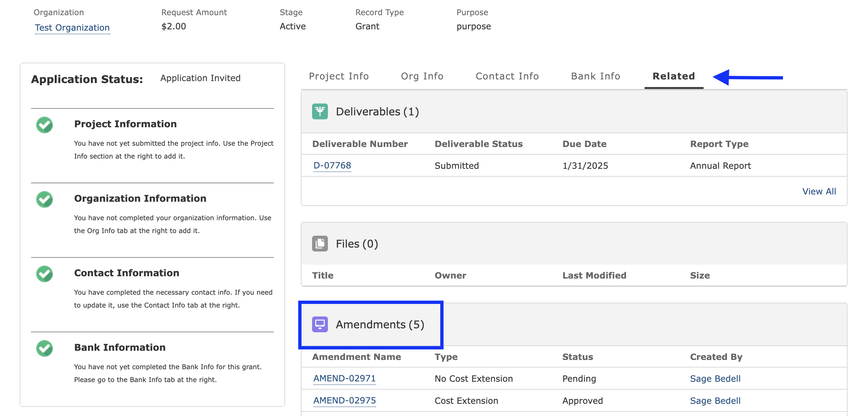Click the amendments Status column header
Viewport: 868px width, 416px height.
point(578,357)
